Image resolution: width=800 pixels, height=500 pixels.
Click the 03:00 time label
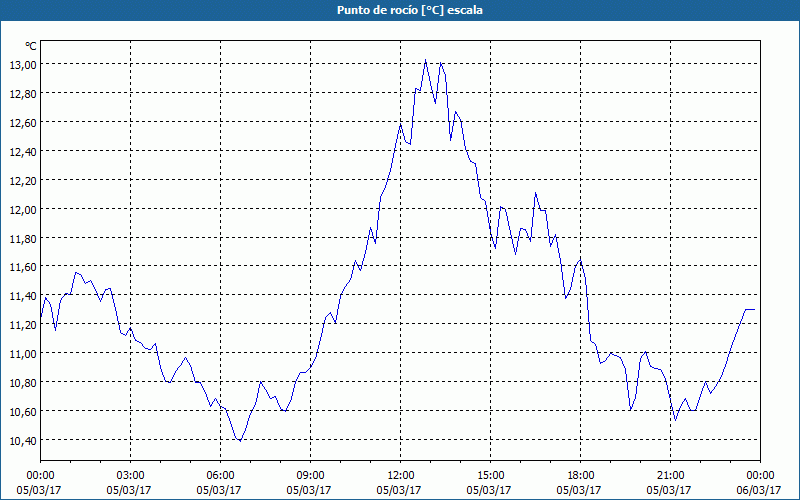[131, 476]
